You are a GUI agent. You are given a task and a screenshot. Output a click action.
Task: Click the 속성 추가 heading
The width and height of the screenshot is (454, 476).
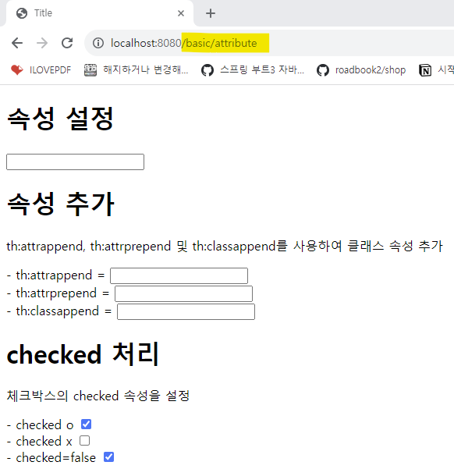(x=60, y=204)
